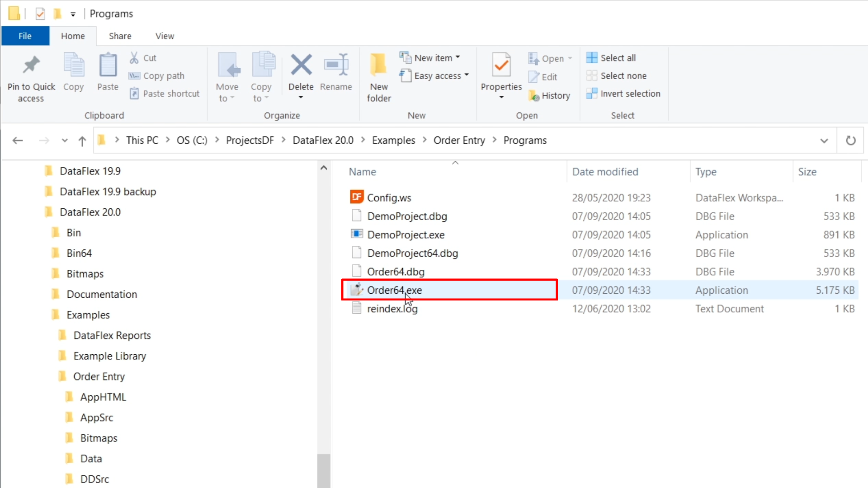Viewport: 868px width, 488px height.
Task: Click the Properties checkmark icon
Action: click(501, 66)
